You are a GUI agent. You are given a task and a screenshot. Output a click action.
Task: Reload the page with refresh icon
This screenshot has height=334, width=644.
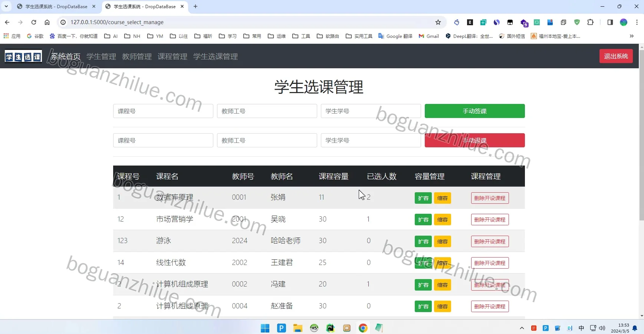click(34, 22)
